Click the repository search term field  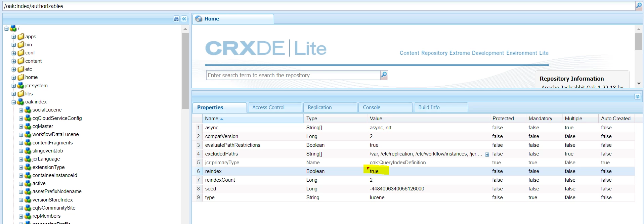click(293, 75)
